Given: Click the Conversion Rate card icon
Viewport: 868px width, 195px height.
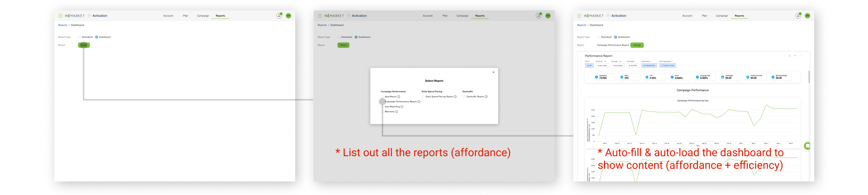Looking at the screenshot, I should pos(698,77).
